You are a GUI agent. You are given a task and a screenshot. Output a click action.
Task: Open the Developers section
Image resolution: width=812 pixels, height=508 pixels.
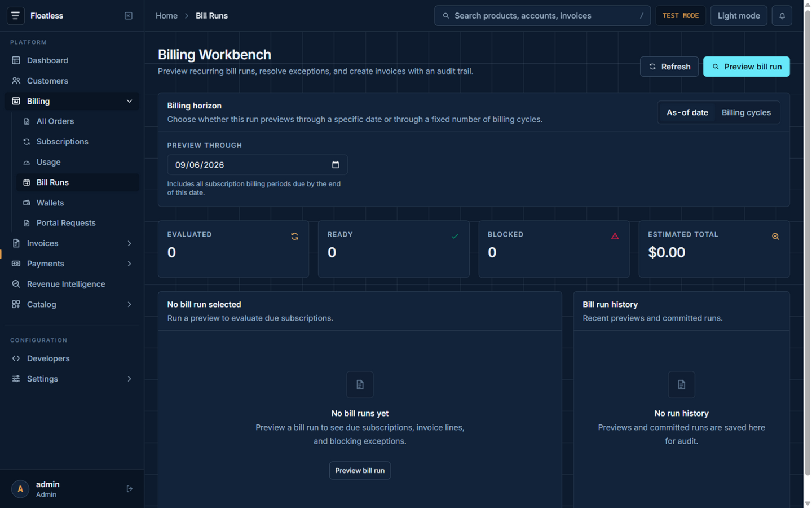click(72, 358)
